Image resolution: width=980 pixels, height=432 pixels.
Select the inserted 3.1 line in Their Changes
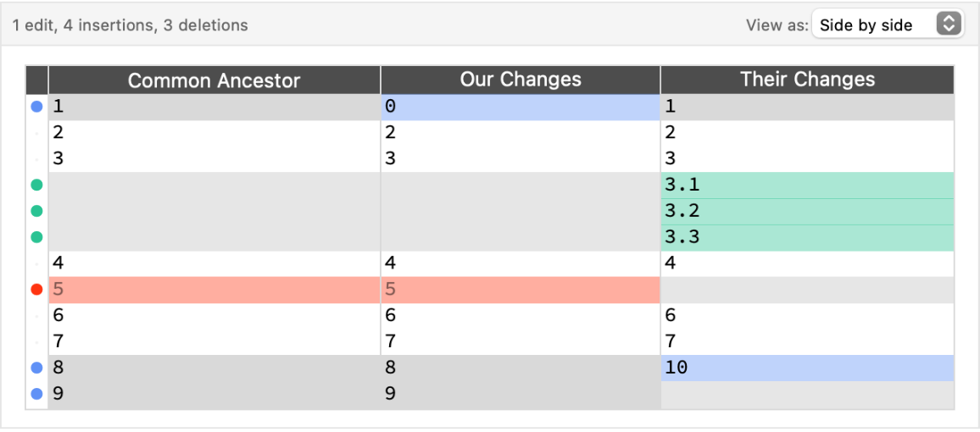coord(806,185)
